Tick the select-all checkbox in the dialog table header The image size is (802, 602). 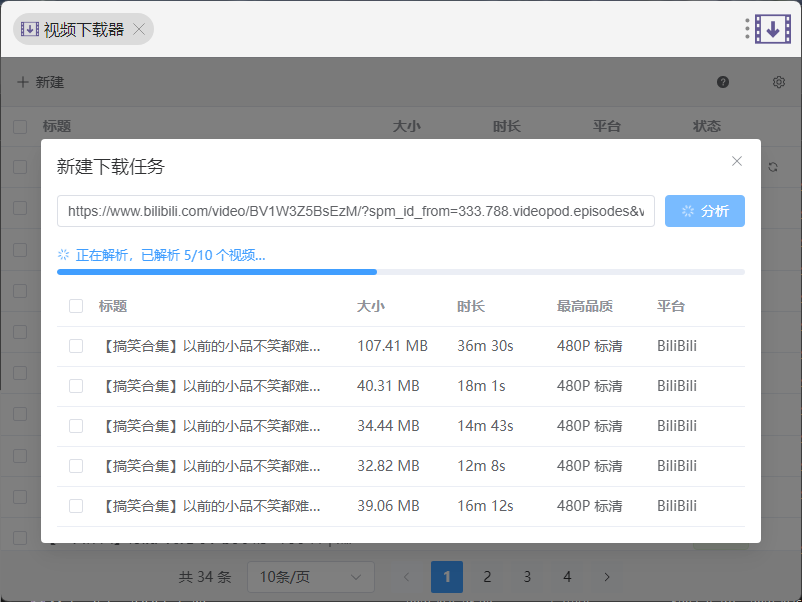76,306
